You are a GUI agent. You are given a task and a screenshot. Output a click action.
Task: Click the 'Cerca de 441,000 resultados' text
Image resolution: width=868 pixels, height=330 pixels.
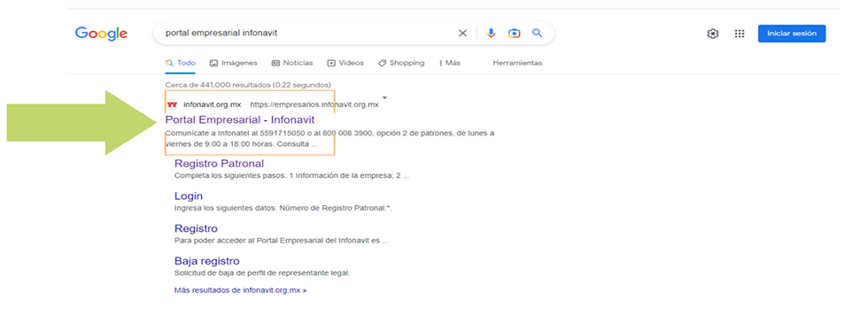coord(249,85)
